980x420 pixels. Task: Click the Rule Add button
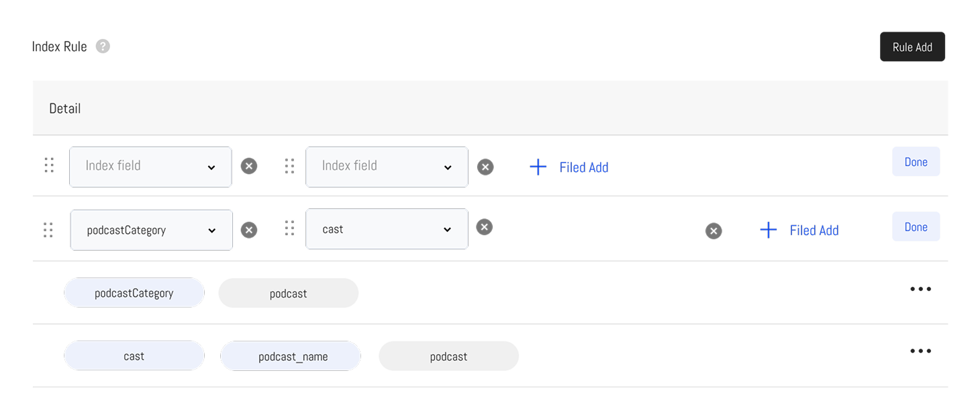pos(912,47)
